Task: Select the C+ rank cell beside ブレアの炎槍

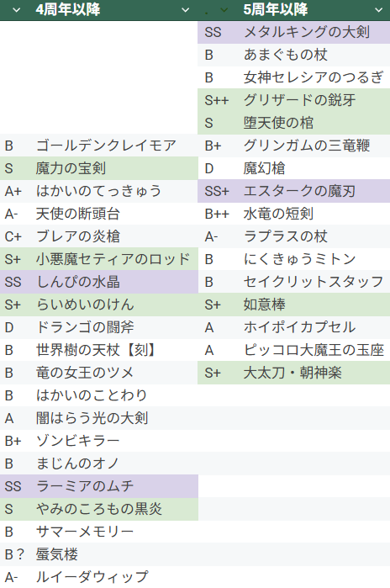Action: (x=15, y=236)
